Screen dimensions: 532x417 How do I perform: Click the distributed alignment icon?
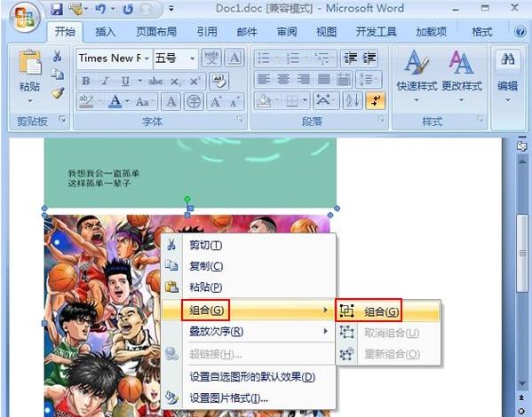click(344, 80)
